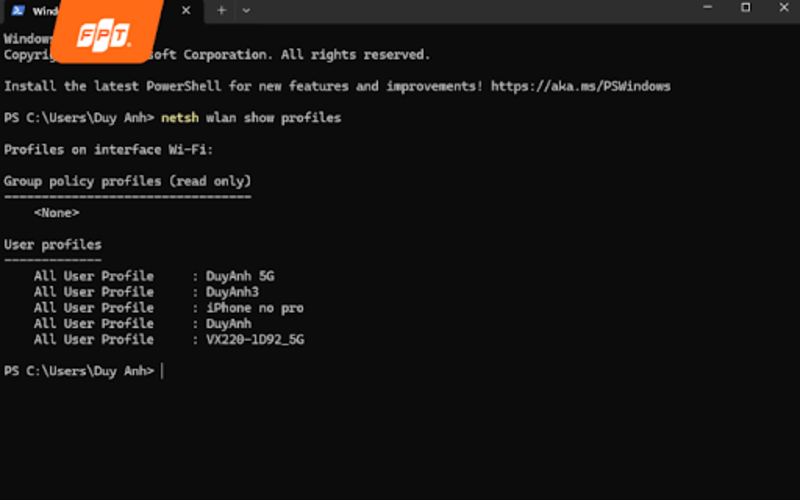Click the User profiles heading
The image size is (800, 500).
(x=52, y=245)
